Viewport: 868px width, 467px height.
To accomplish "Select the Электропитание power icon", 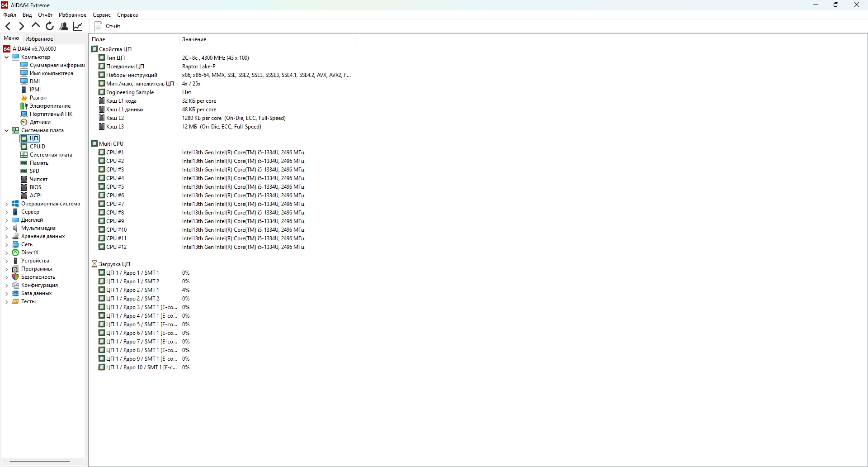I will point(24,106).
